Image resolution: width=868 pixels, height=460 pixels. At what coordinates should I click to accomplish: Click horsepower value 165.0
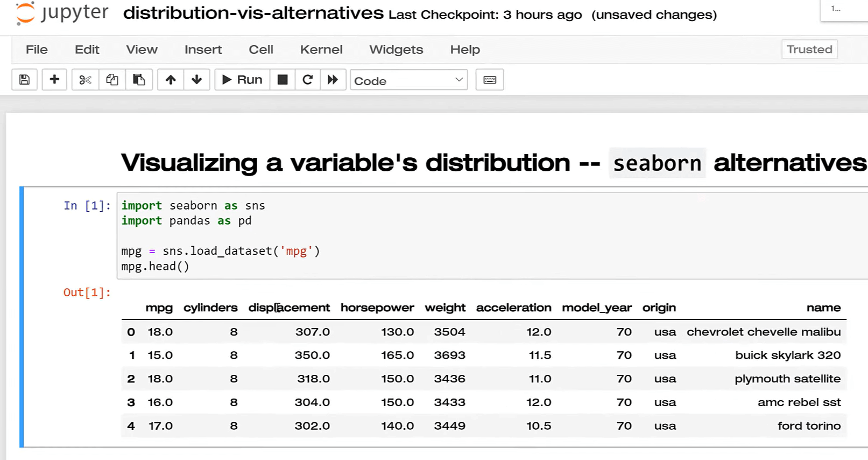[x=398, y=355]
